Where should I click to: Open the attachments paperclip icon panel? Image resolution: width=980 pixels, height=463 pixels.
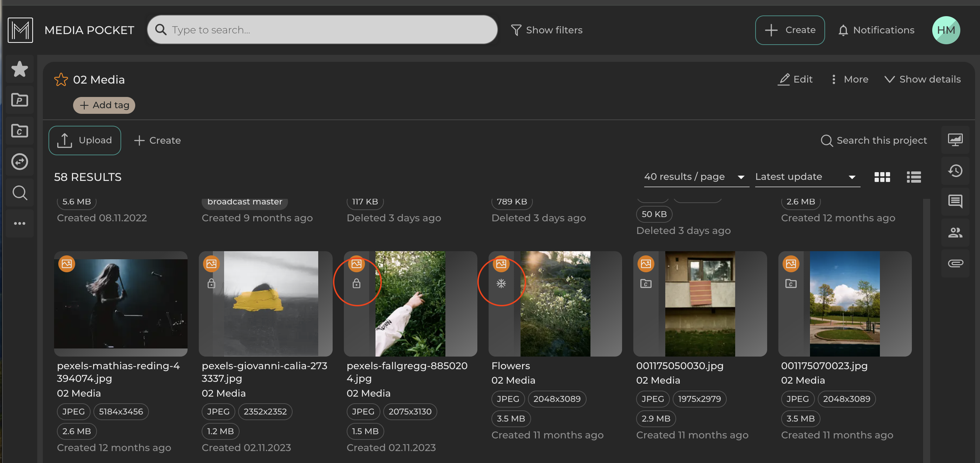coord(955,263)
